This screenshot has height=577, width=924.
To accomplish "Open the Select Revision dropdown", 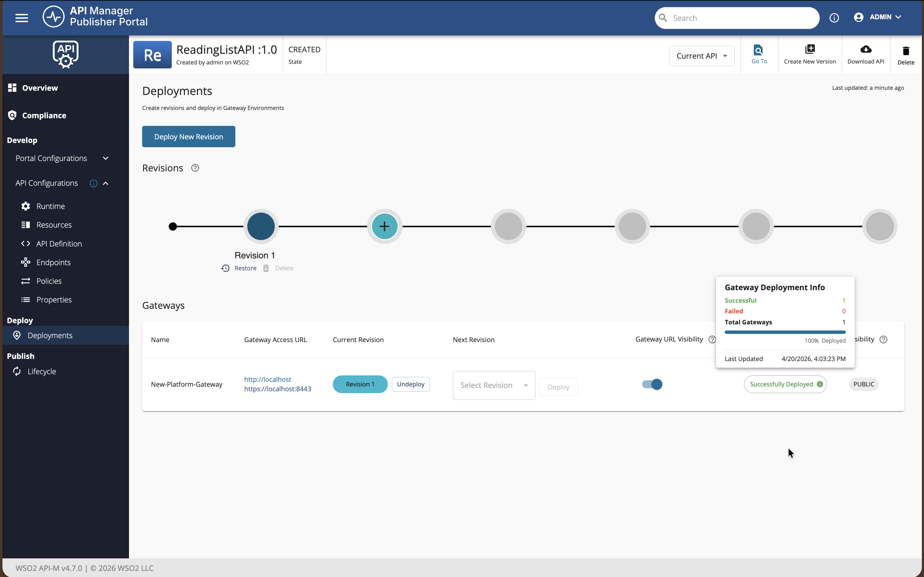I will point(494,385).
